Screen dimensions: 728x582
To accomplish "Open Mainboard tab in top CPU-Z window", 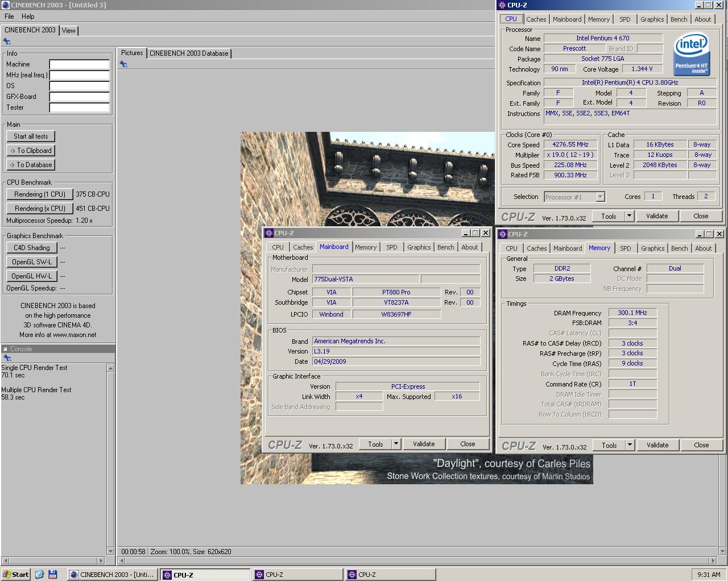I will click(567, 19).
